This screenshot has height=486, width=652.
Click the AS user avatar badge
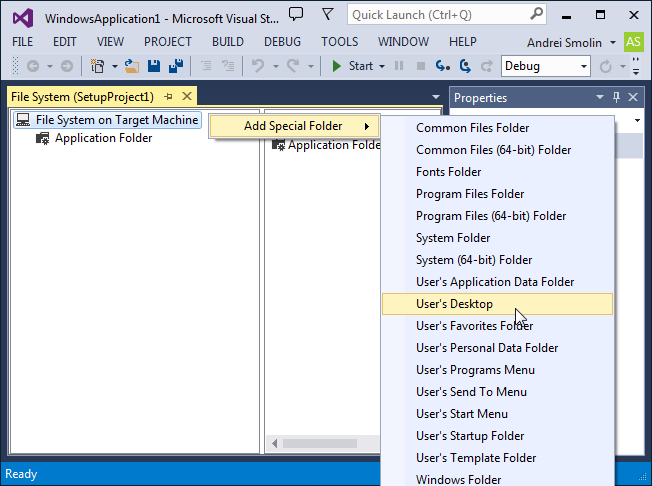633,42
